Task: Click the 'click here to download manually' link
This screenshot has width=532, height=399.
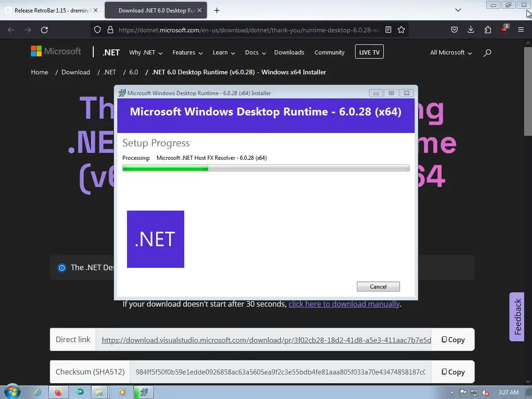Action: click(344, 304)
